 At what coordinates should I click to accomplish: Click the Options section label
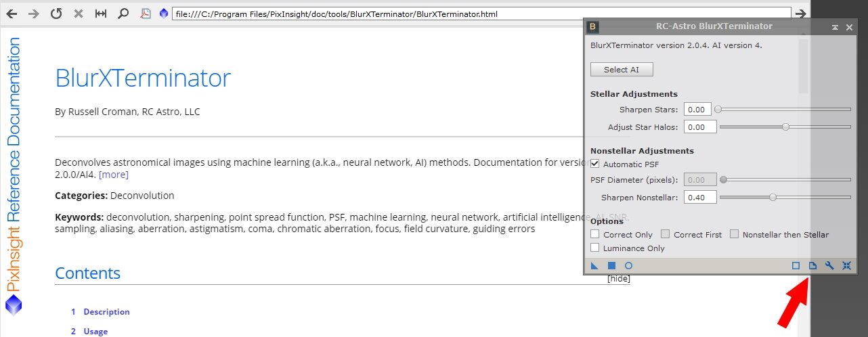[x=607, y=221]
